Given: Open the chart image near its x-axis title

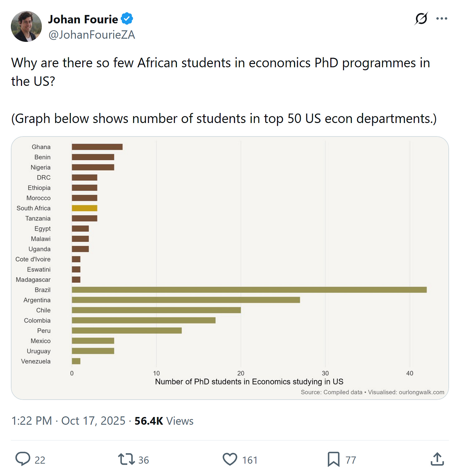Looking at the screenshot, I should (x=249, y=382).
